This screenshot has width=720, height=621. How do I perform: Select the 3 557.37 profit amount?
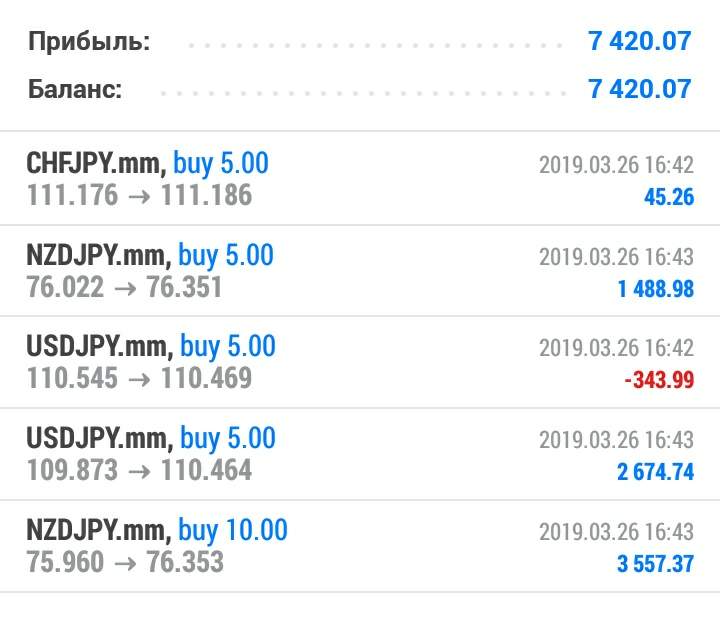click(655, 564)
